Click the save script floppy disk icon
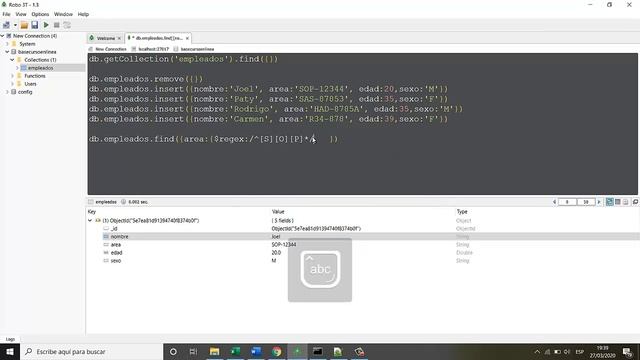 (35, 25)
